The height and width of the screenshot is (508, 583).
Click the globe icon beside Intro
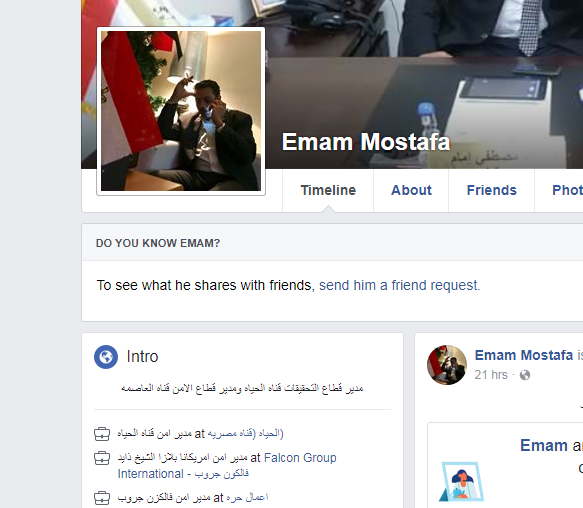[x=106, y=357]
